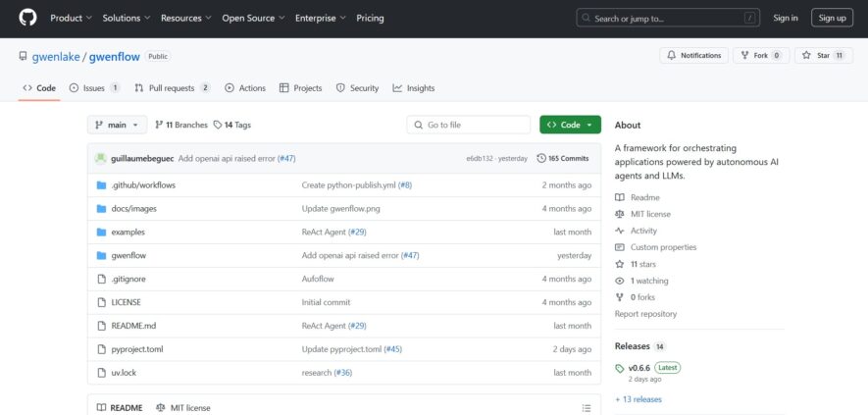Star the gwenflow repository
The image size is (868, 415).
pos(823,55)
